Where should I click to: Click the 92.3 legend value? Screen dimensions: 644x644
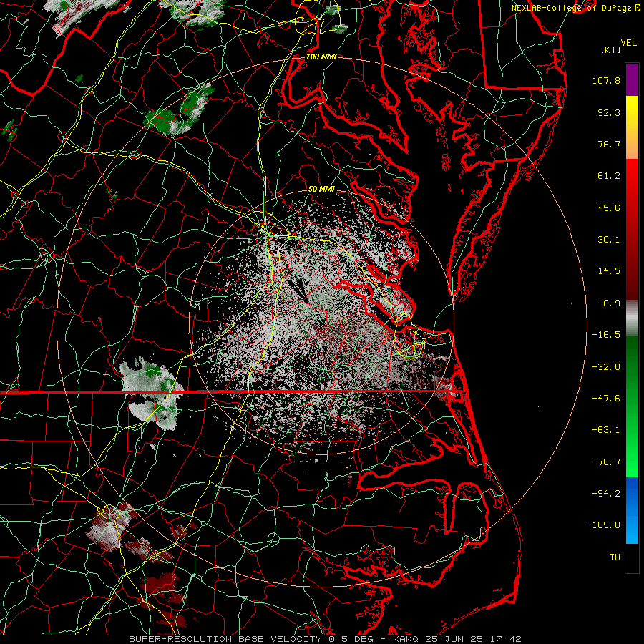point(609,112)
